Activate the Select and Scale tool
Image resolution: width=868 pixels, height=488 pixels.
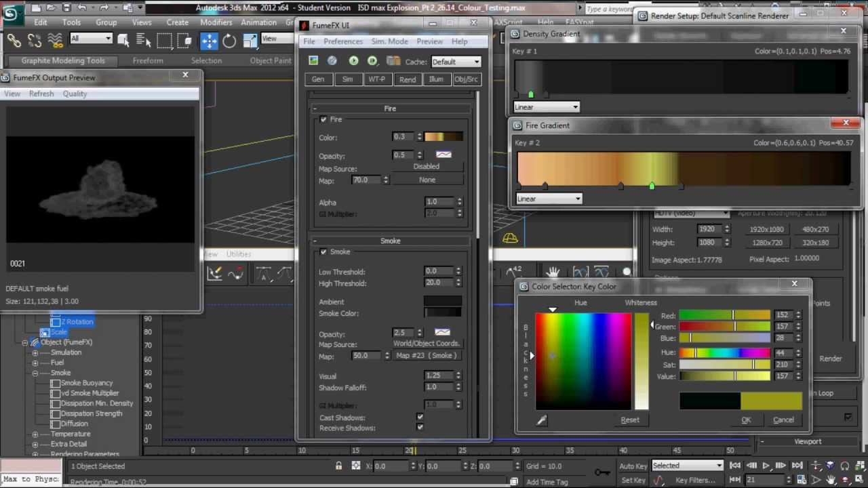pos(250,41)
